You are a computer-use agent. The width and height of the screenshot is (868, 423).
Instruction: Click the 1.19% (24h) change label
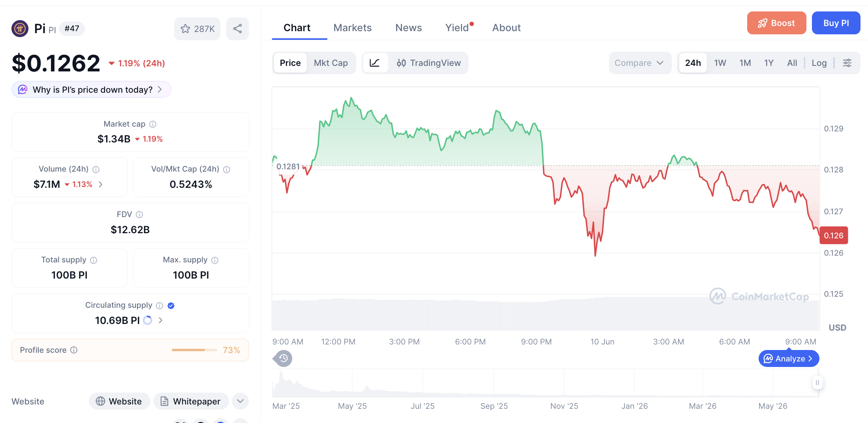137,63
